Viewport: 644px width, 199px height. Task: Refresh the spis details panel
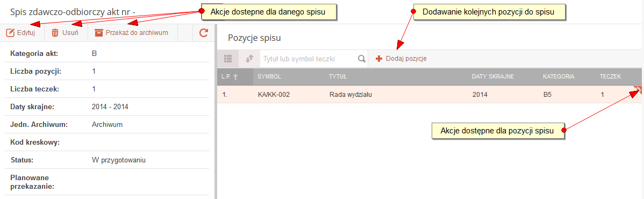(x=203, y=33)
